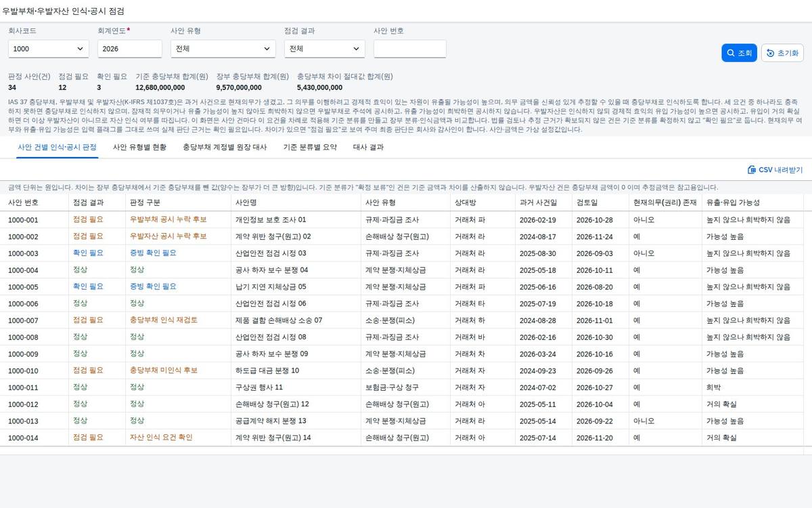Click the 초기화 reset button

[782, 53]
